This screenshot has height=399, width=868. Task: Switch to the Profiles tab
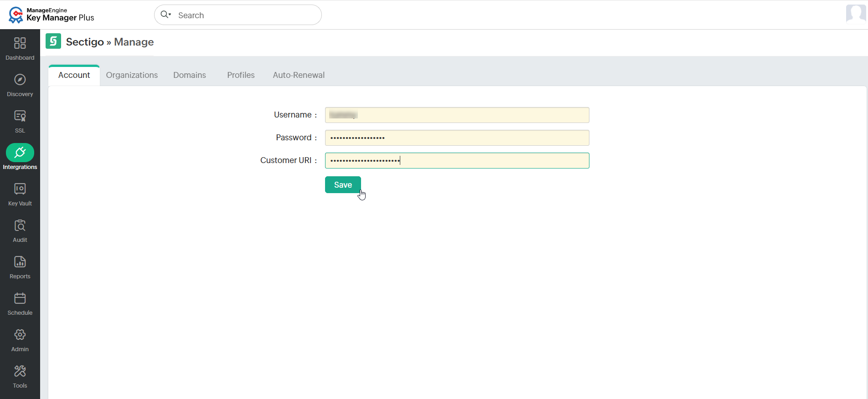pyautogui.click(x=241, y=75)
